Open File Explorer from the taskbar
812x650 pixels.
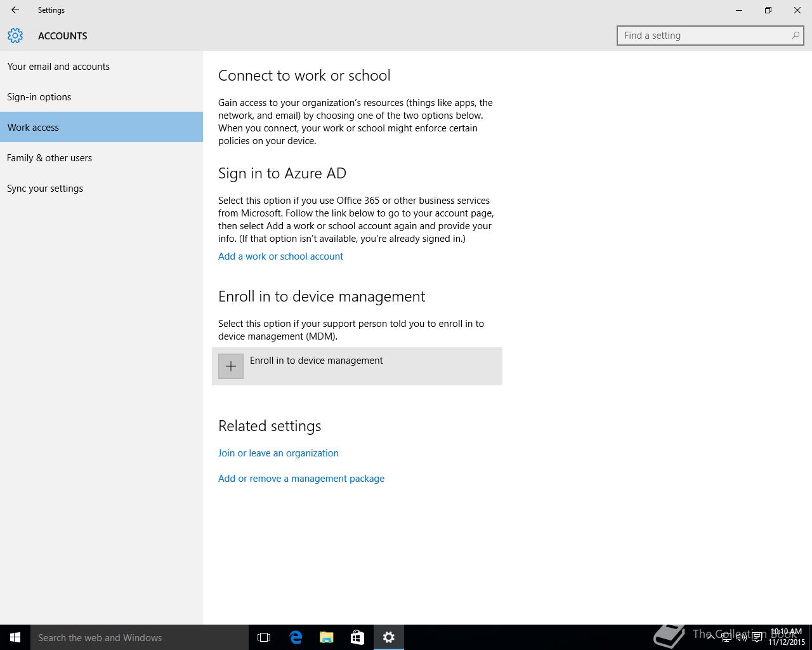327,637
